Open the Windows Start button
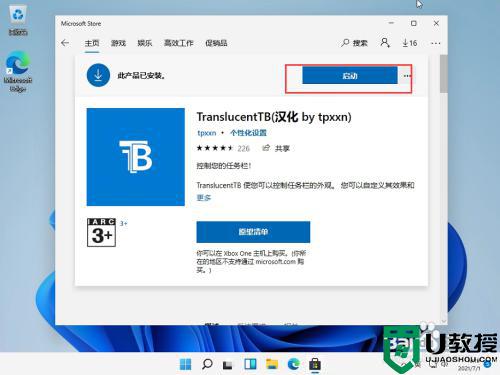The image size is (500, 375). point(186,364)
